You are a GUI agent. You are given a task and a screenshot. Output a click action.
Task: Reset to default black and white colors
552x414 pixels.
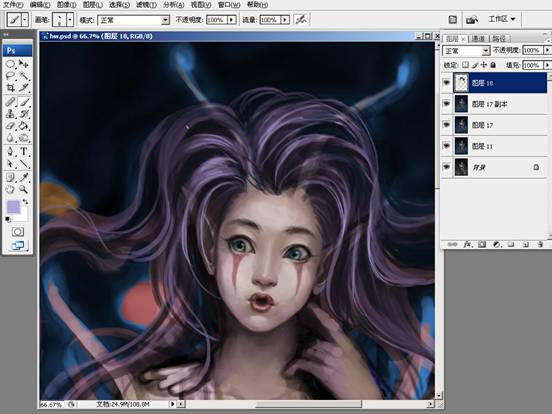[x=8, y=220]
